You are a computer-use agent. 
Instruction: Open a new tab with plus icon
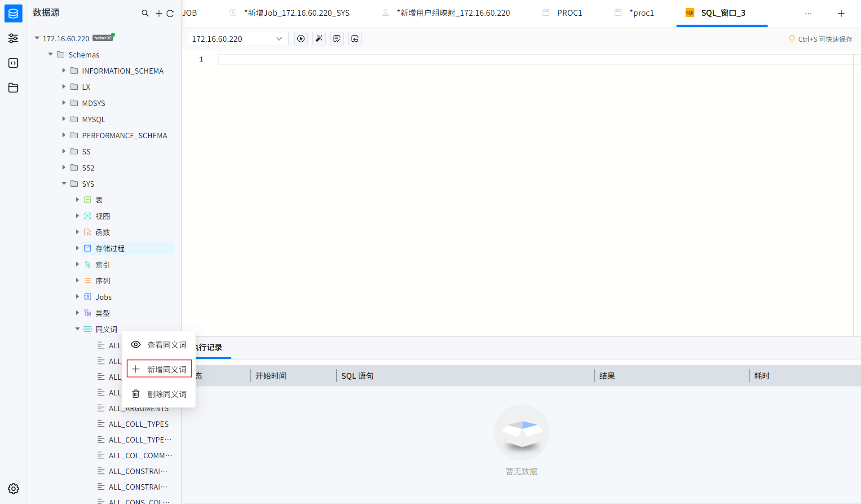[841, 13]
